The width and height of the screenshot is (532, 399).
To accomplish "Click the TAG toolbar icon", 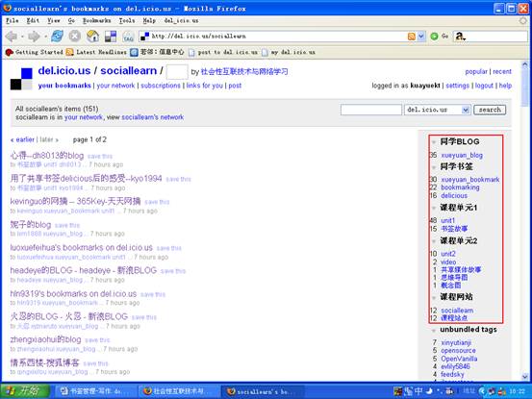I will click(x=128, y=37).
